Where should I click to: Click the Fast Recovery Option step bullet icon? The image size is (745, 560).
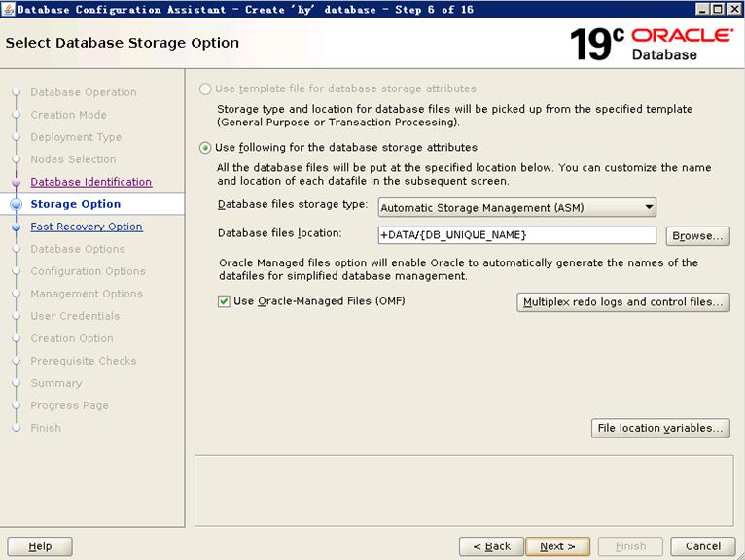[17, 227]
